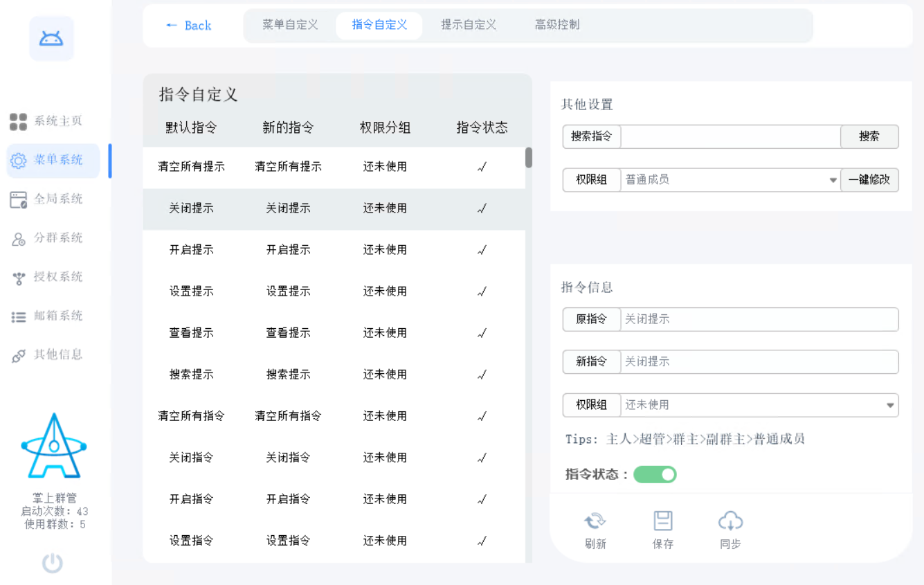This screenshot has height=585, width=924.
Task: Open 邮箱系统 sidebar label
Action: (58, 316)
